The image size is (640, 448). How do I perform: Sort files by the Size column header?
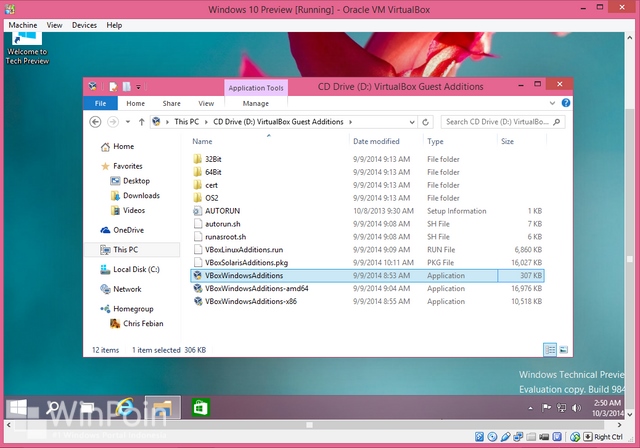(507, 141)
